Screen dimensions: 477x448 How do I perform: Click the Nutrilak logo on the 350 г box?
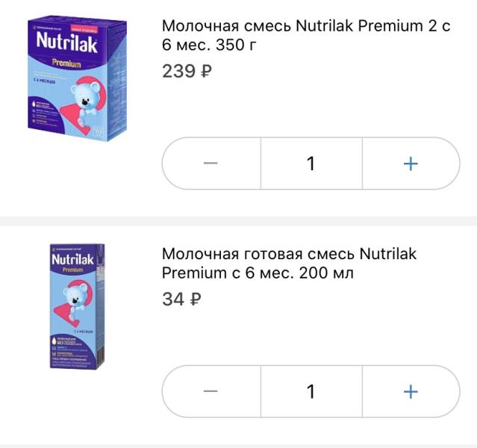tap(67, 43)
